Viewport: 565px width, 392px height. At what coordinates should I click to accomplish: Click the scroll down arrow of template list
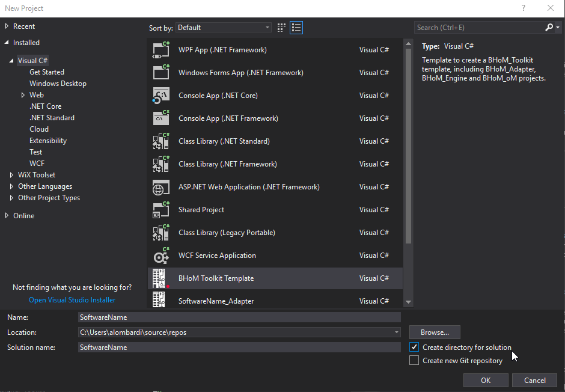(408, 302)
